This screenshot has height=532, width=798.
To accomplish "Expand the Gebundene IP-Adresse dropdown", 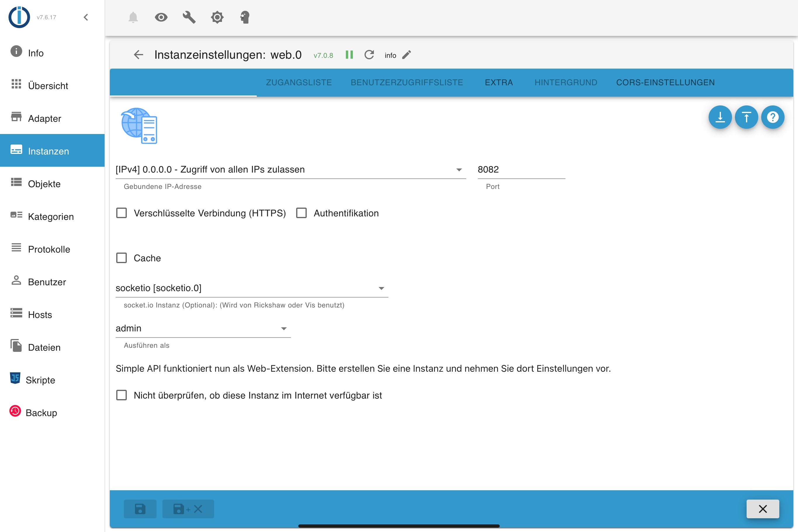I will pyautogui.click(x=290, y=170).
